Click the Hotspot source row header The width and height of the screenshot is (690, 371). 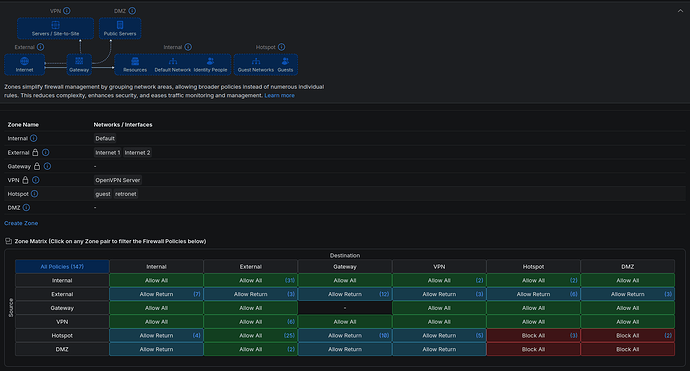[62, 335]
